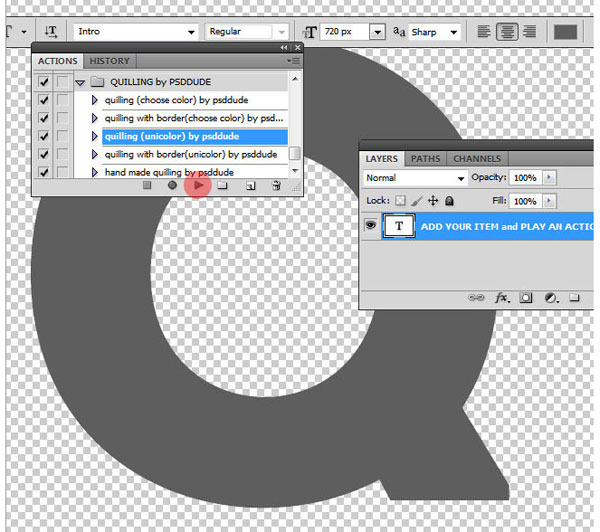This screenshot has width=600, height=532.
Task: Toggle QUILLING by PSDDUDE set checkbox
Action: tap(44, 82)
